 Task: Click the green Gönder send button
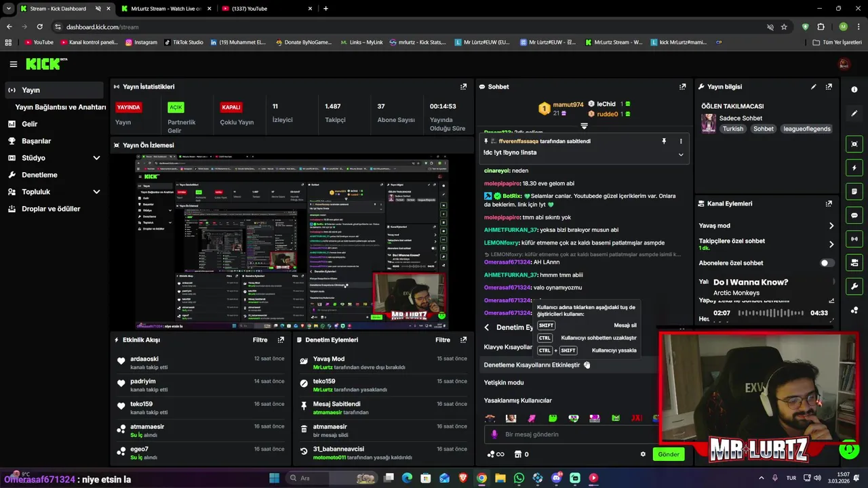[669, 454]
